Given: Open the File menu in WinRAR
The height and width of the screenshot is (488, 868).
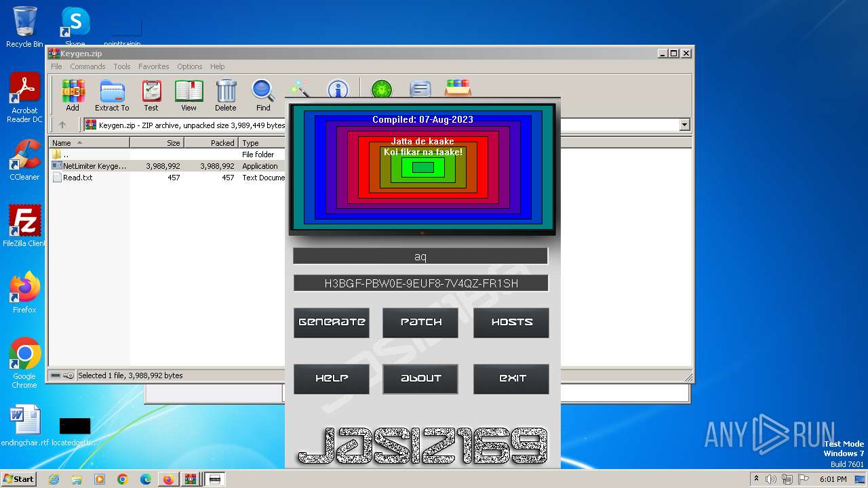Looking at the screenshot, I should (x=56, y=66).
